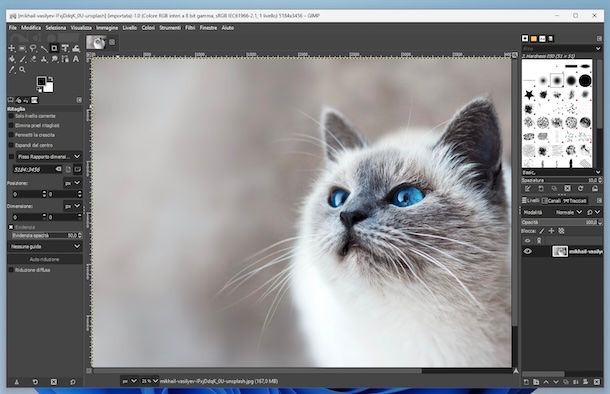Open the brush filter dropdown arrow

(x=598, y=49)
